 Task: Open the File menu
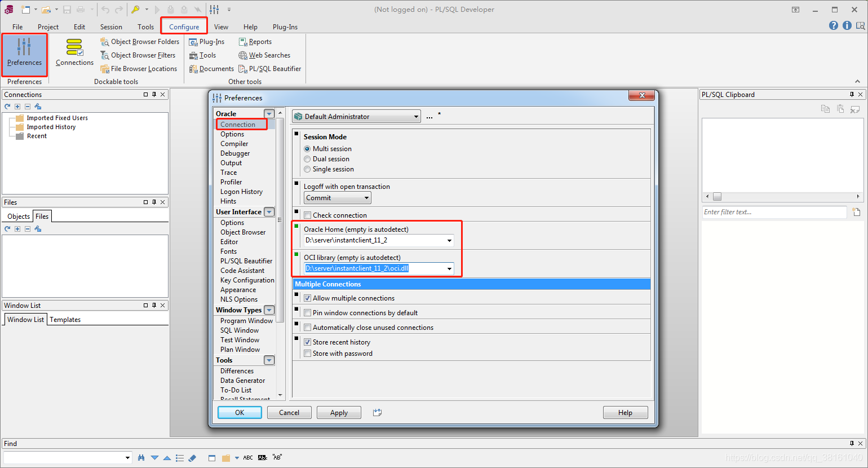[17, 27]
